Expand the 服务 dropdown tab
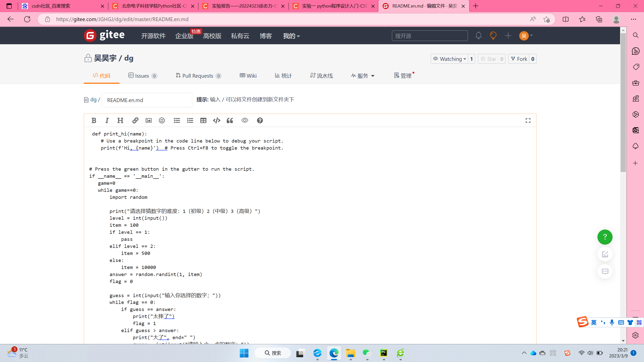644x362 pixels. coord(363,76)
